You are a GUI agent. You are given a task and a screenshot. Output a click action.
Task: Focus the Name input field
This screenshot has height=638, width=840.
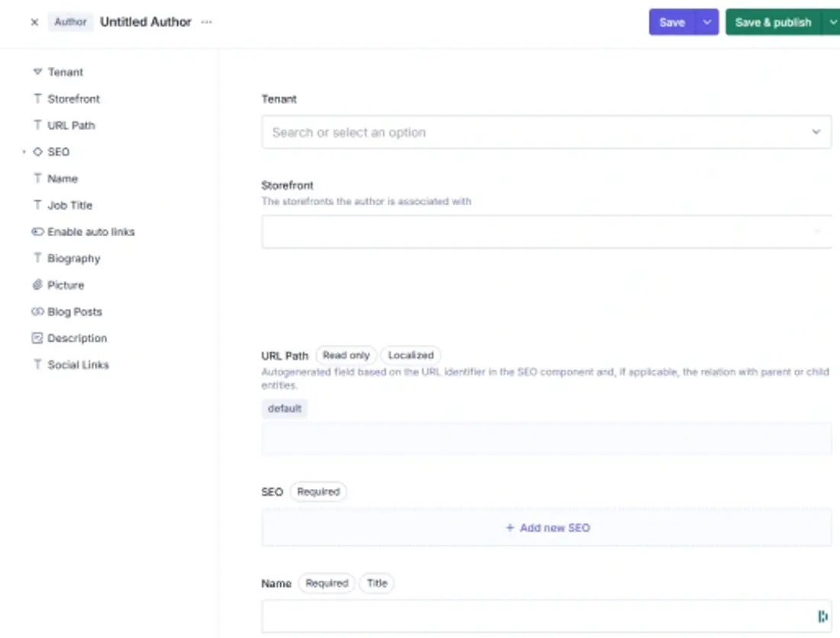click(547, 617)
